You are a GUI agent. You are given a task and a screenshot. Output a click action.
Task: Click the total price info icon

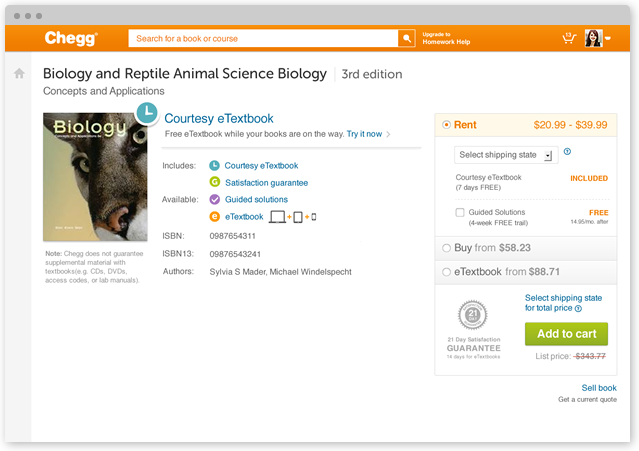point(578,308)
